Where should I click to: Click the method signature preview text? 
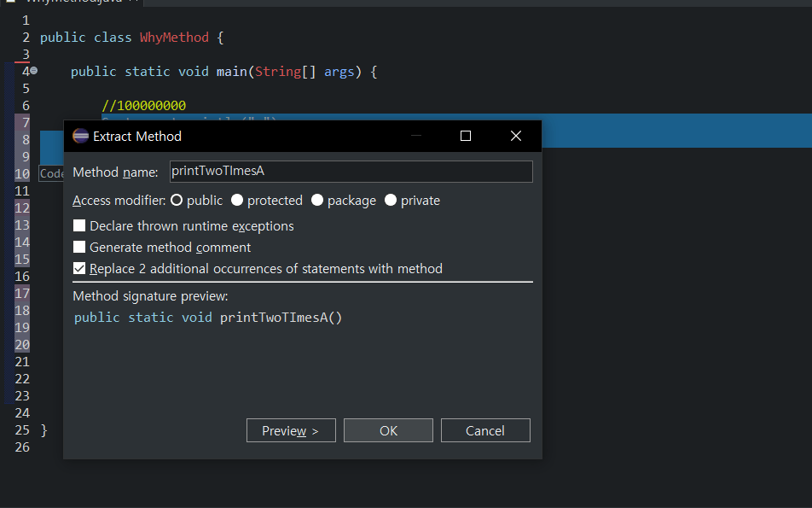pos(208,318)
